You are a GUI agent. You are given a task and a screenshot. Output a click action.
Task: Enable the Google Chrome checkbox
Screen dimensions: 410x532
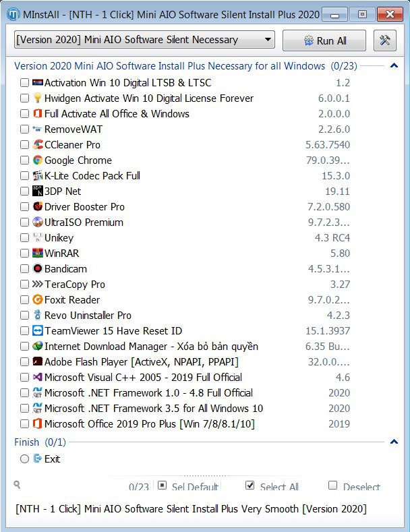point(24,160)
